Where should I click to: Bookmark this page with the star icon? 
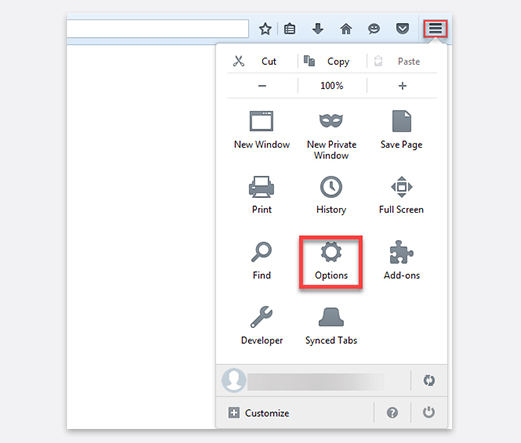[265, 29]
